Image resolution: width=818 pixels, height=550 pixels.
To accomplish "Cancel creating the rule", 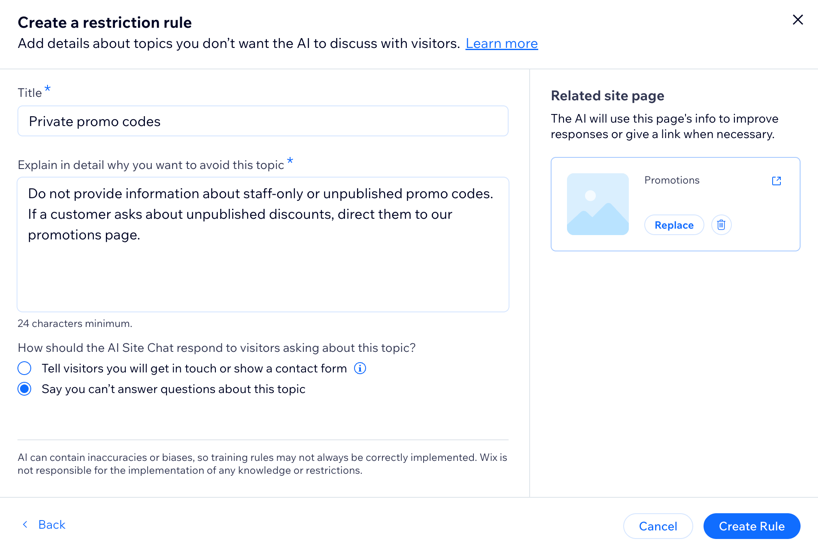I will click(657, 526).
